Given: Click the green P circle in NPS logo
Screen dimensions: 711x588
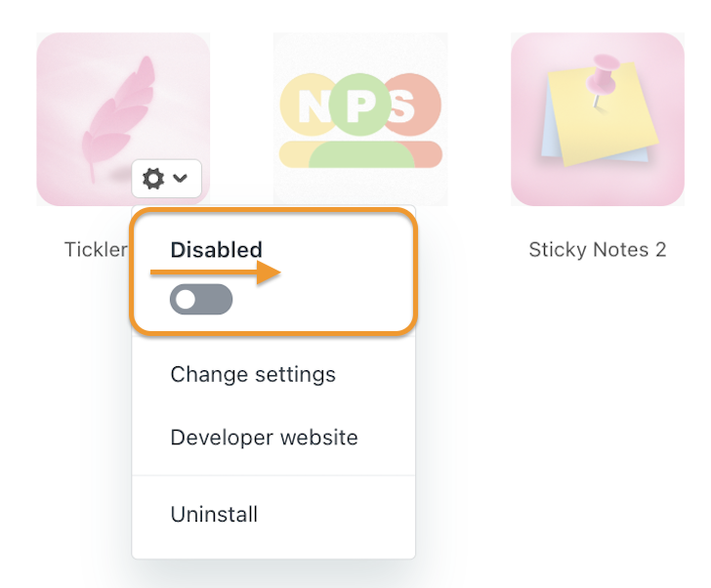Looking at the screenshot, I should (x=360, y=105).
